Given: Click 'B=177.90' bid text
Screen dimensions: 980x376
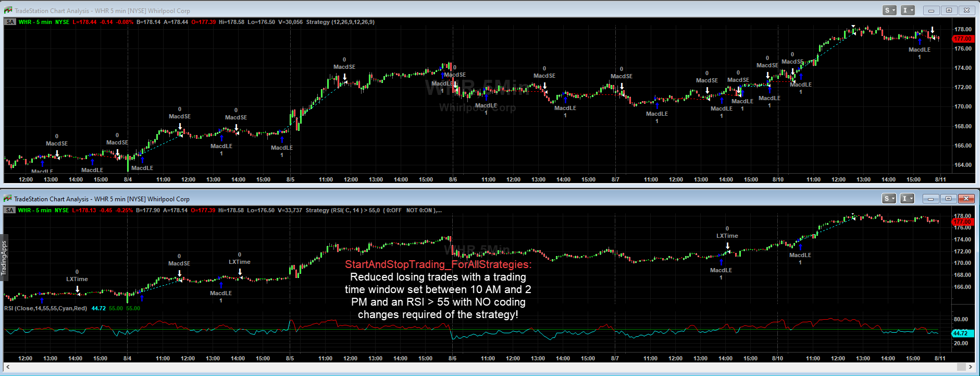Looking at the screenshot, I should 148,210.
